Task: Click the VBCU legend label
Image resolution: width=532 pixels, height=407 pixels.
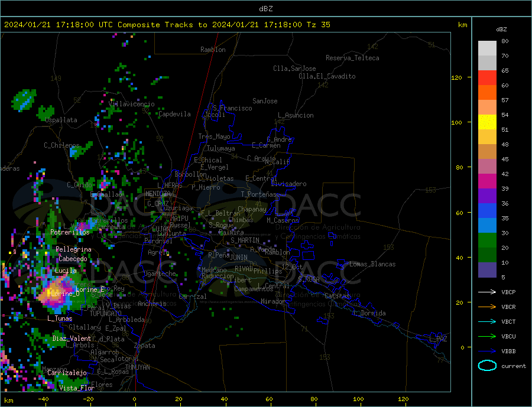Action: point(508,337)
